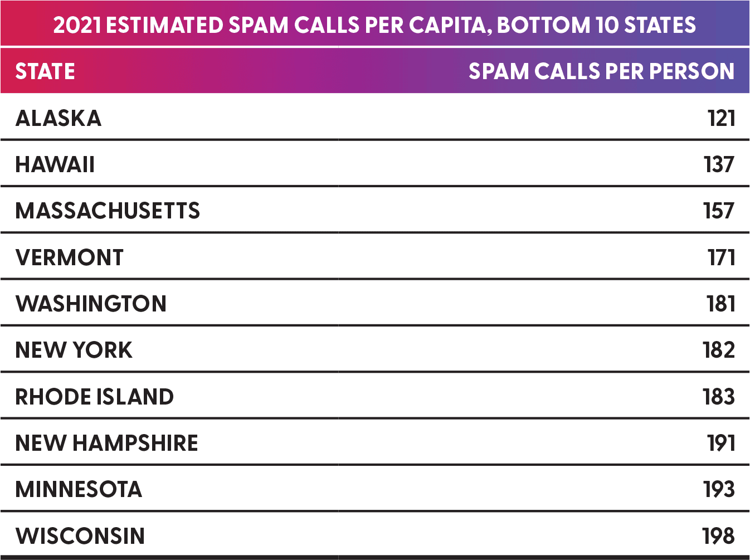Click the value 121 for Alaska
Image resolution: width=750 pixels, height=560 pixels.
pyautogui.click(x=721, y=118)
